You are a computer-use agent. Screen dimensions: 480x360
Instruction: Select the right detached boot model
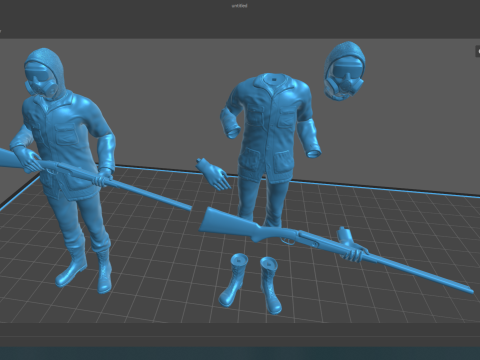pyautogui.click(x=271, y=285)
